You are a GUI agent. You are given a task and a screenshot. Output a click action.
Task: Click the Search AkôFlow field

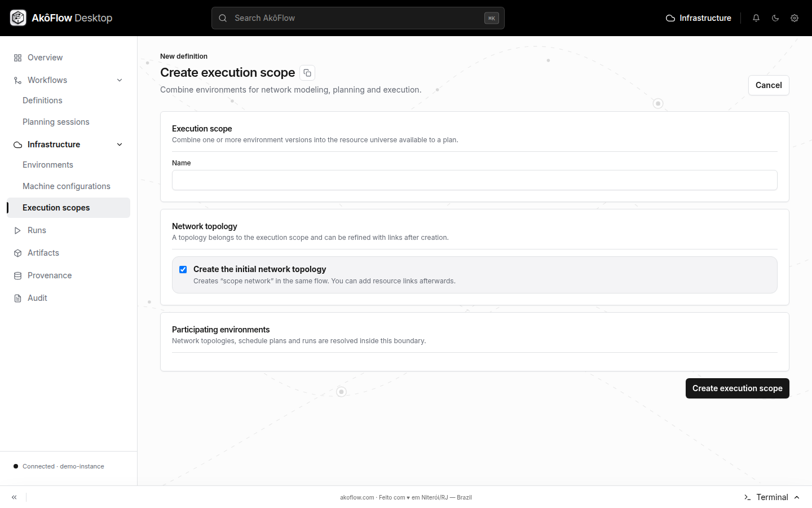click(358, 18)
